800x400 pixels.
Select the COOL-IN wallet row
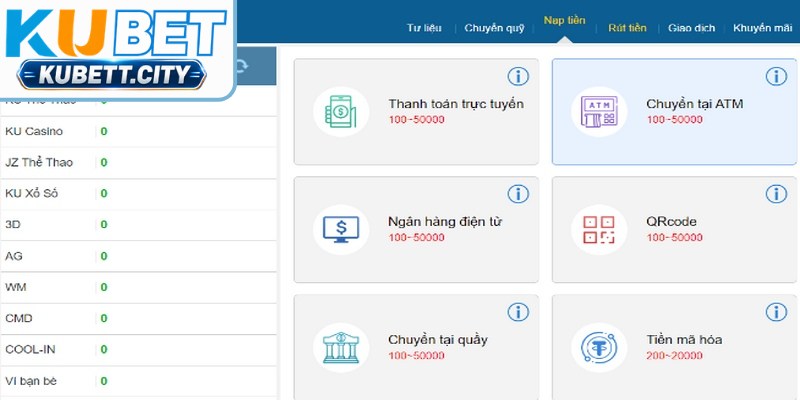tap(138, 349)
